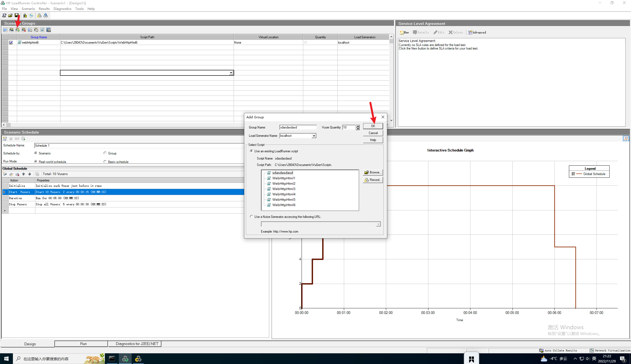Click the Remove Group toolbar icon

pos(24,30)
